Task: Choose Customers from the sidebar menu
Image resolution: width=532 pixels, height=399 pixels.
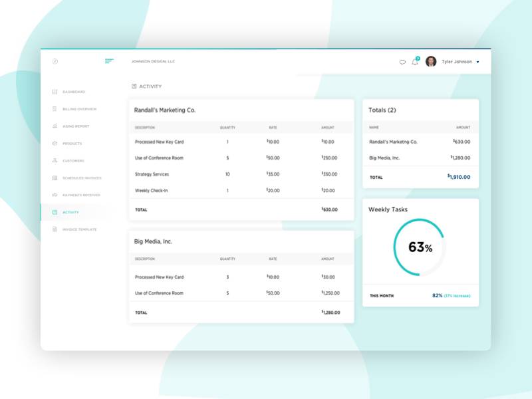Action: pyautogui.click(x=73, y=160)
